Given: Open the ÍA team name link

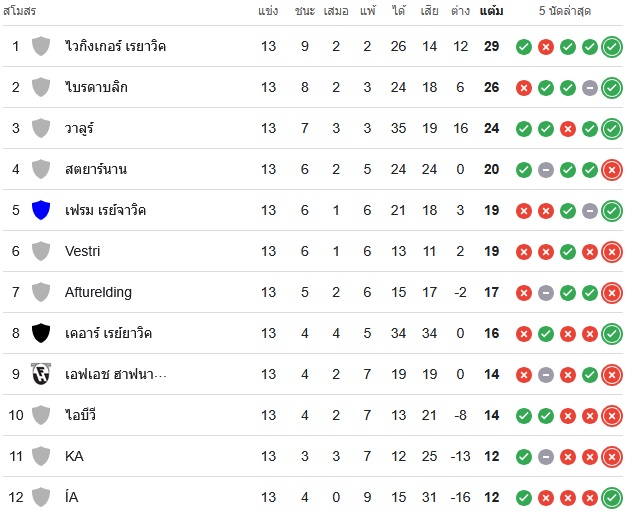Looking at the screenshot, I should [x=71, y=497].
